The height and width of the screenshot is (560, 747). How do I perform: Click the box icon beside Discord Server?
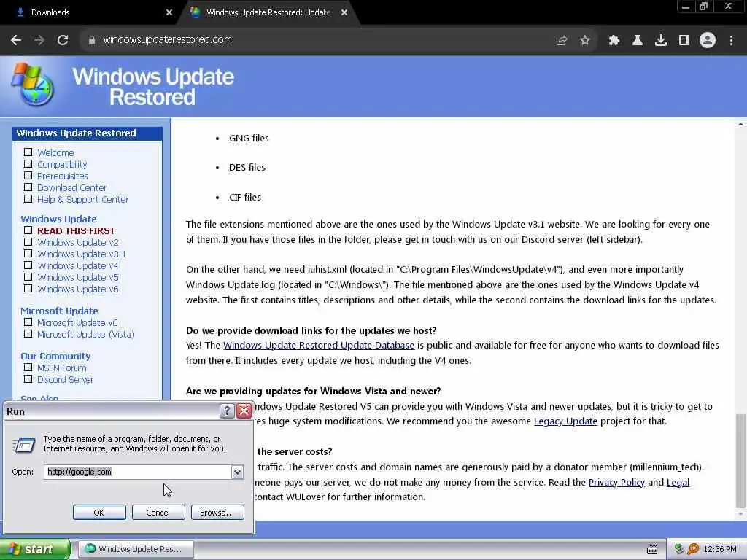pos(28,379)
